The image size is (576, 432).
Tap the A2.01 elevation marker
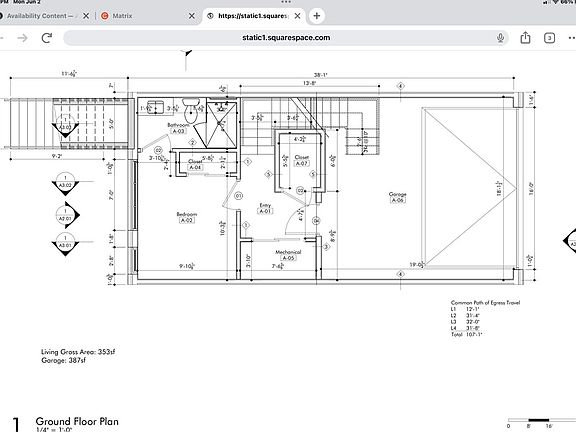(x=67, y=215)
